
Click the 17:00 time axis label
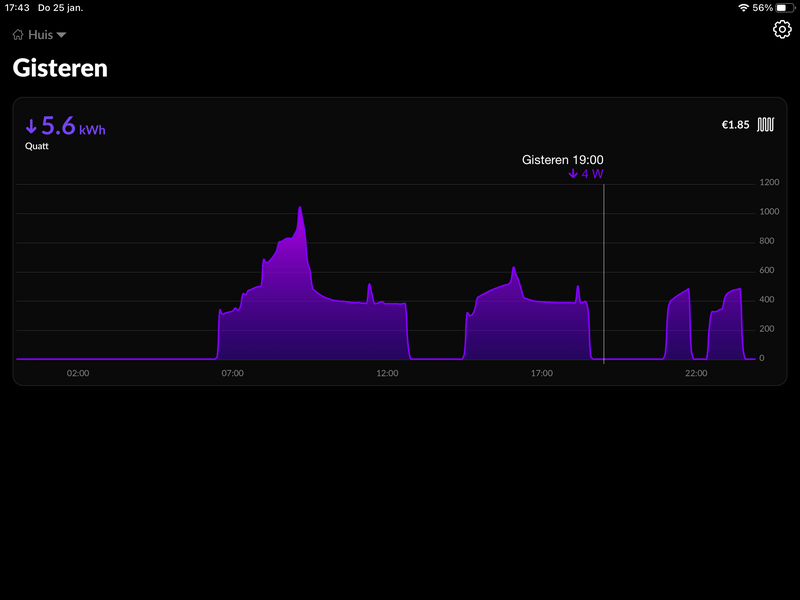[542, 373]
